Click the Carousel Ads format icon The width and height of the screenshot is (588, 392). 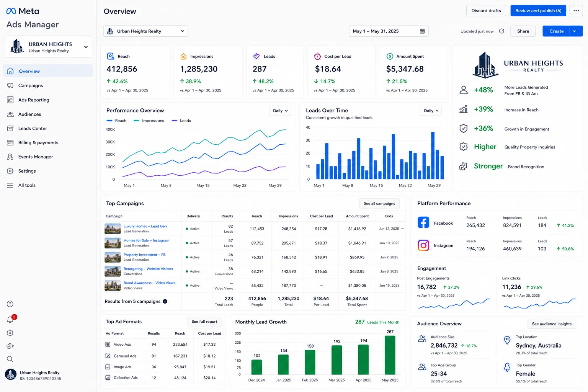108,356
